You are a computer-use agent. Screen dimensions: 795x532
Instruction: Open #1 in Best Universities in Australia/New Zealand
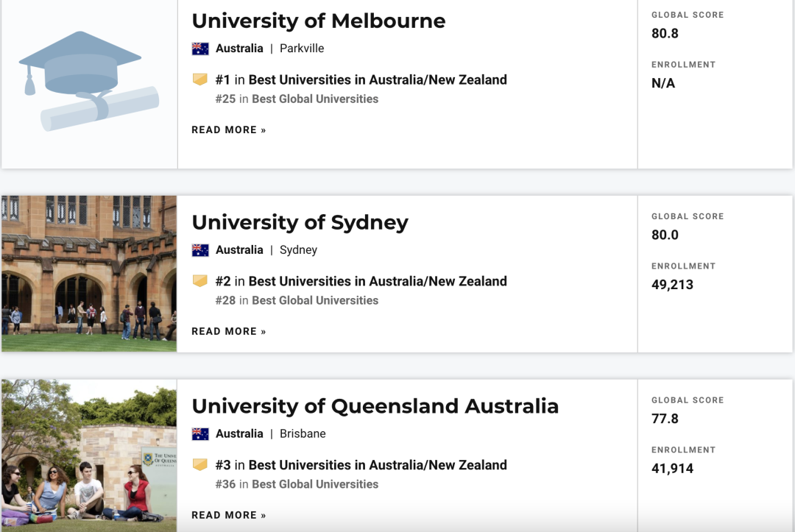click(361, 80)
